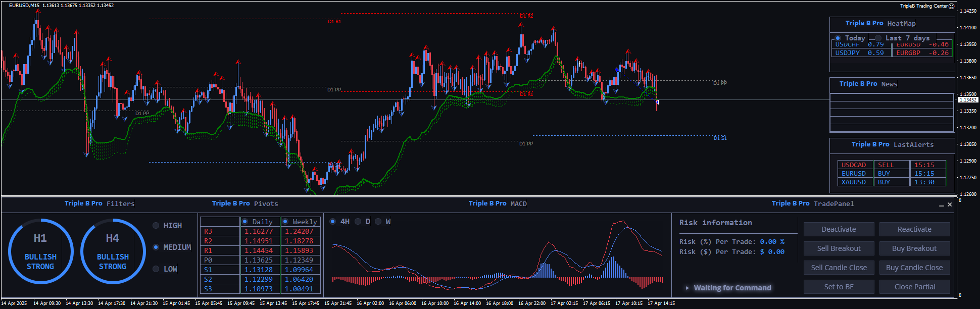Click the H4 bullish strength gauge
This screenshot has height=309, width=980.
113,251
